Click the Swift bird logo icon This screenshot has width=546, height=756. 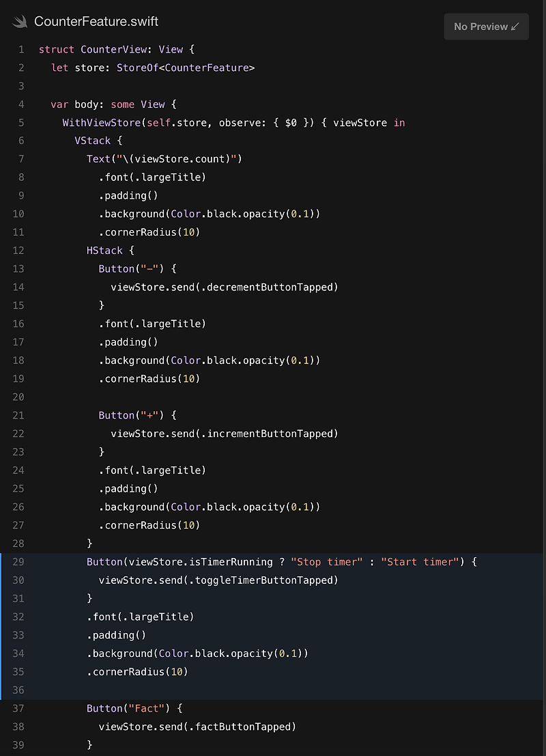[20, 21]
